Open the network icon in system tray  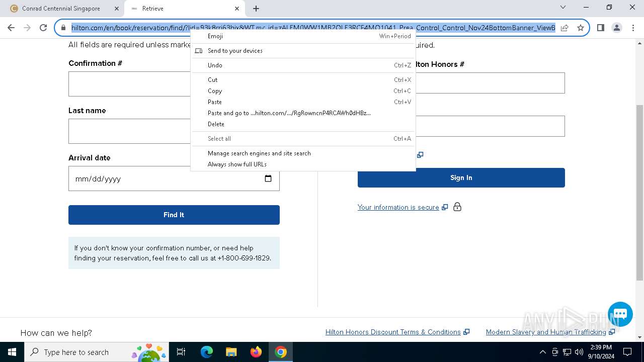(567, 352)
